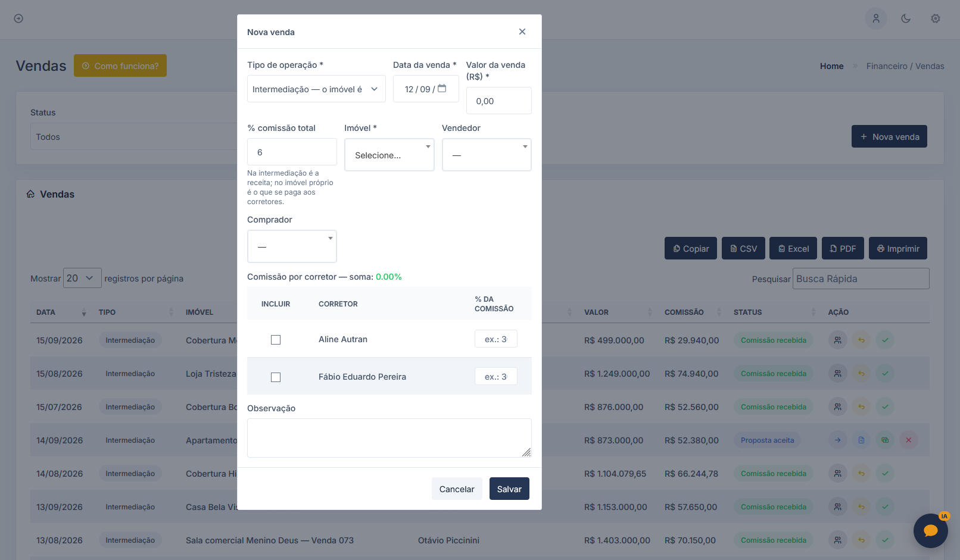Screen dimensions: 960x560
Task: Focus the Valor da venda field
Action: coord(498,101)
